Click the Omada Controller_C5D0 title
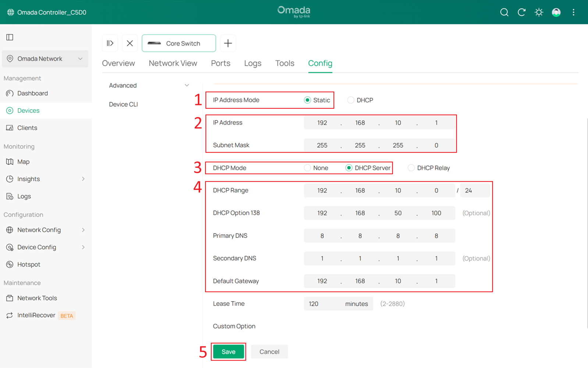This screenshot has height=368, width=588. pyautogui.click(x=52, y=12)
